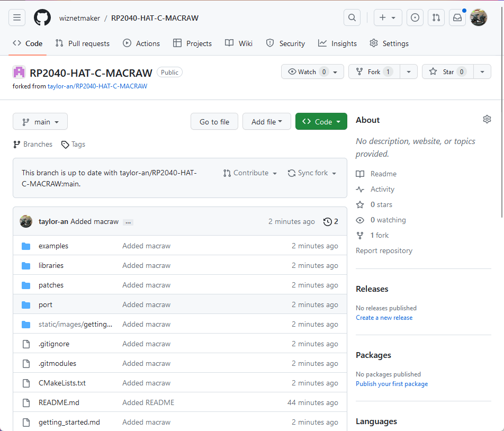Open the Contribute dropdown
This screenshot has height=431, width=504.
coord(250,173)
